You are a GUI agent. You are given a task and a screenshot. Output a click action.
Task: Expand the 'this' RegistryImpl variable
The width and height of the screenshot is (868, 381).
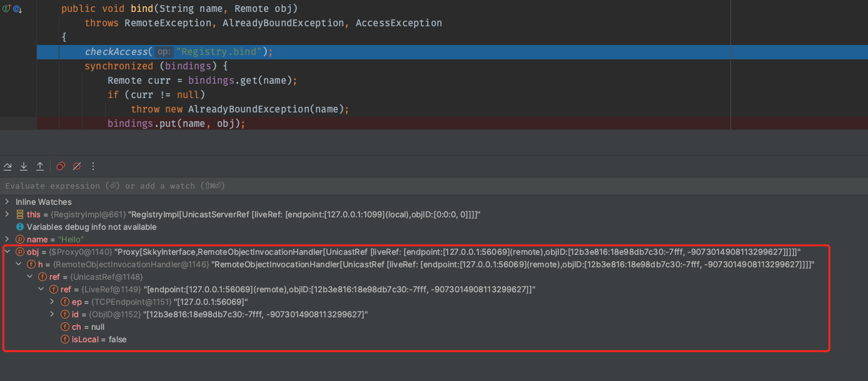(x=7, y=214)
